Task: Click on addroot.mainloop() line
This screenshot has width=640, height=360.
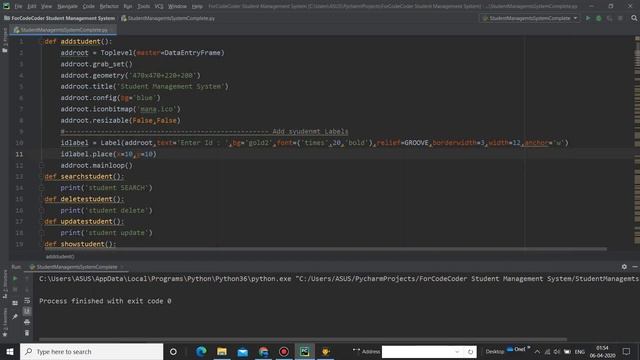Action: [x=97, y=165]
